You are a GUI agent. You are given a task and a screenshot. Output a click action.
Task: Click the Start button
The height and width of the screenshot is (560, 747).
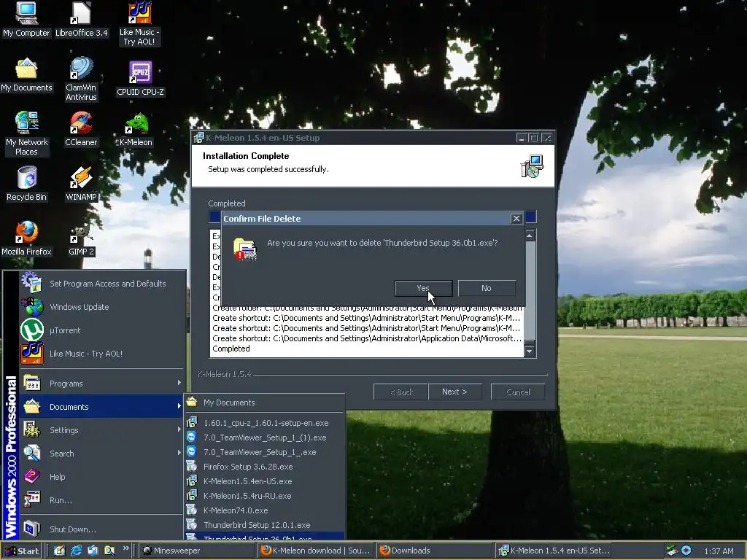[22, 551]
